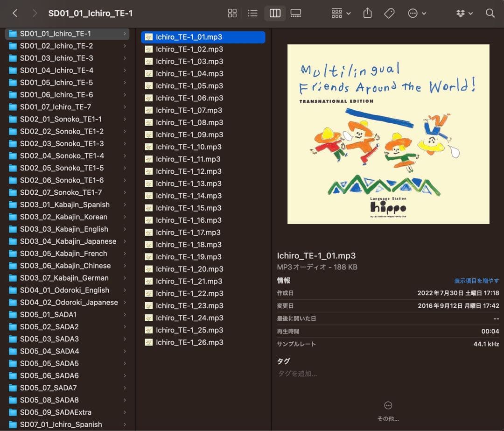This screenshot has width=504, height=431.
Task: Open the Search magnifier
Action: coord(490,13)
